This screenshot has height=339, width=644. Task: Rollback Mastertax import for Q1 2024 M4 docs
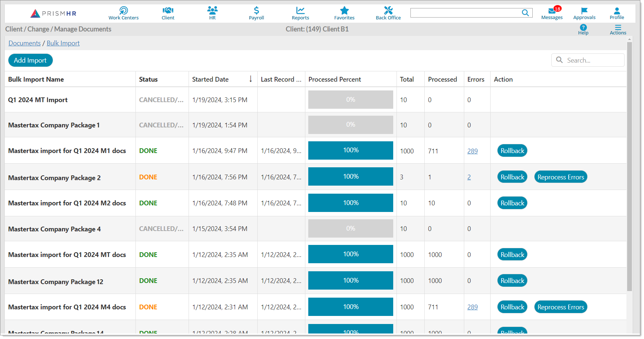coord(512,307)
